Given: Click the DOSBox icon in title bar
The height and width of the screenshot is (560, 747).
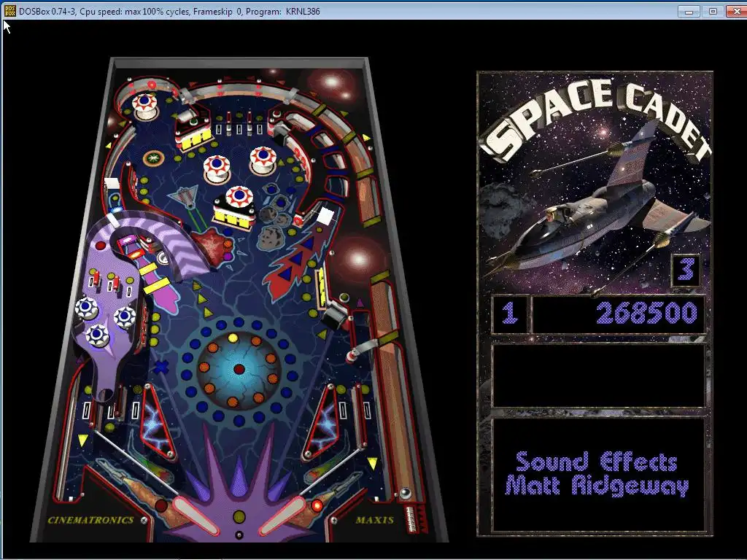Looking at the screenshot, I should pyautogui.click(x=9, y=11).
